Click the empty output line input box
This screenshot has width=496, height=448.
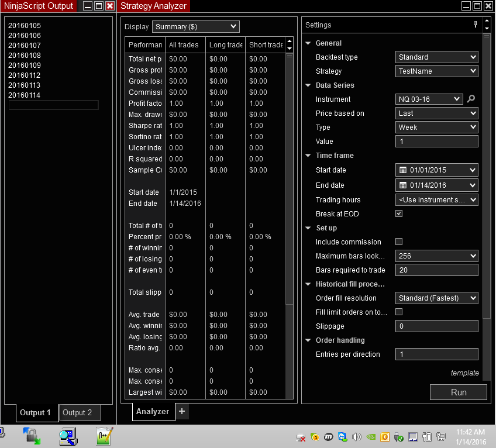tap(53, 105)
